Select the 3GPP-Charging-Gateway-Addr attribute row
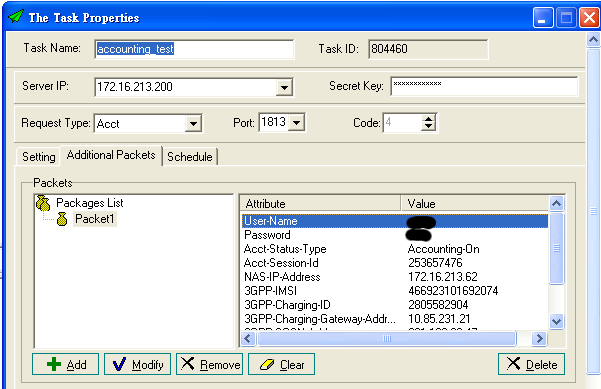 [395, 318]
